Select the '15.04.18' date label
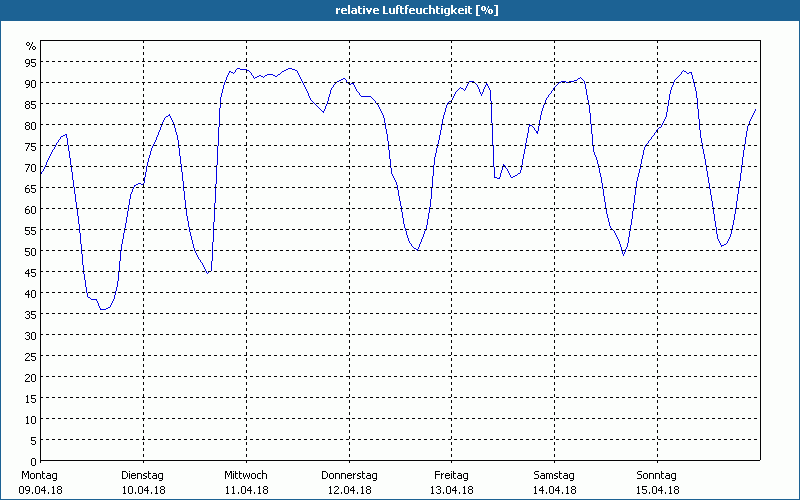Screen dimensions: 800x500 (x=658, y=490)
